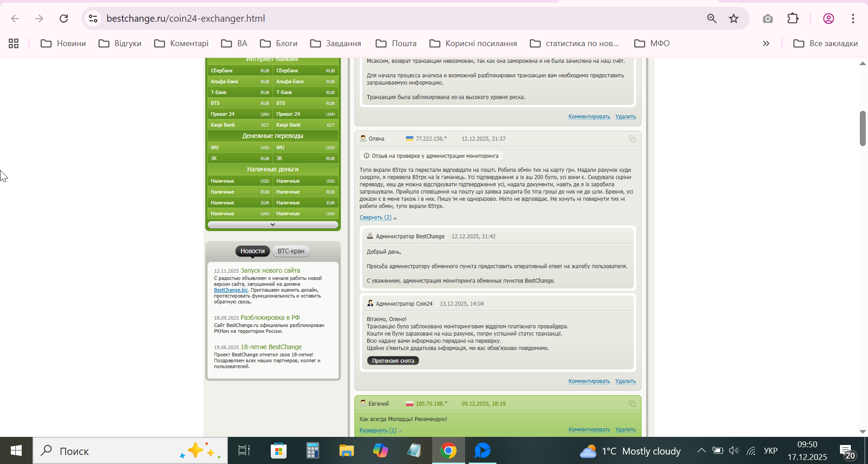
Task: Switch to the BTC-кран tab
Action: [291, 251]
